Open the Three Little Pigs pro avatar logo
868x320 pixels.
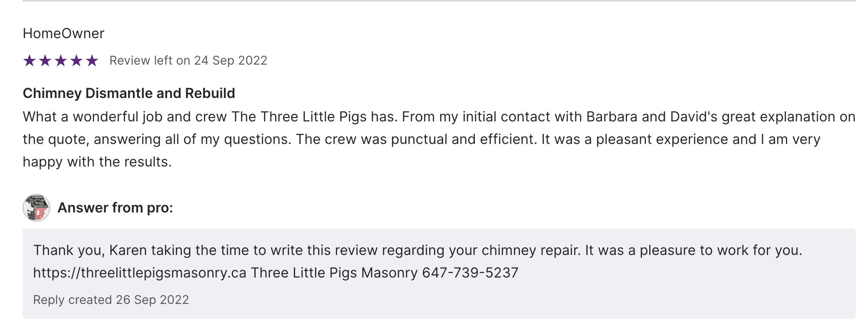[x=36, y=208]
